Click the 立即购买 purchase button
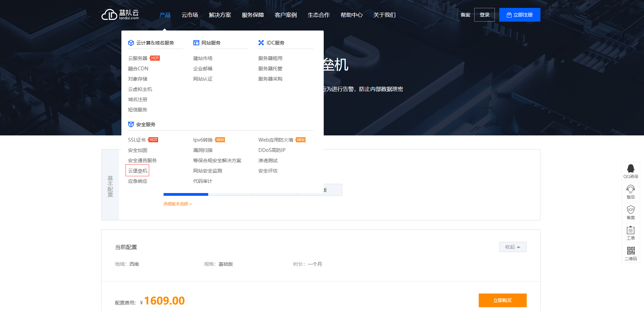The height and width of the screenshot is (311, 644). 502,300
